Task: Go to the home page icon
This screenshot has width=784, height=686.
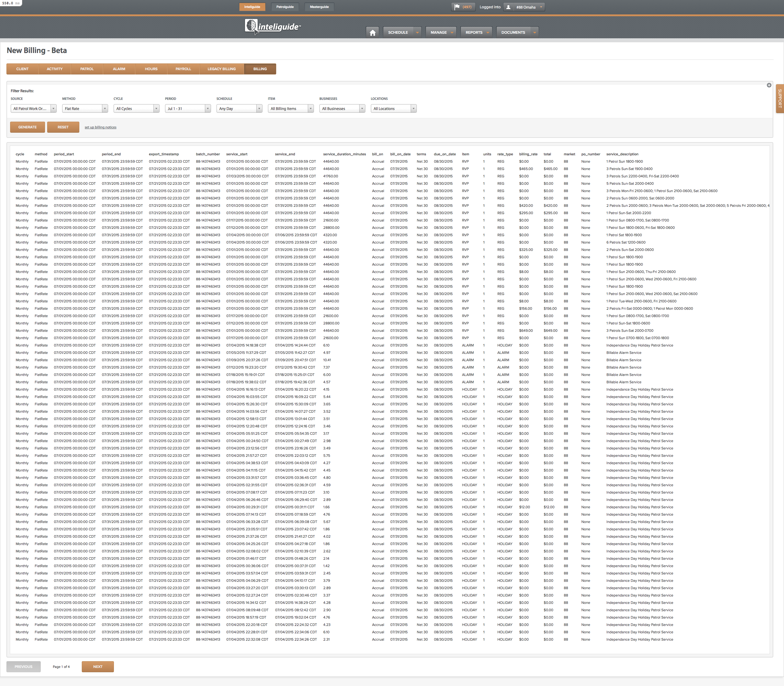Action: [372, 32]
